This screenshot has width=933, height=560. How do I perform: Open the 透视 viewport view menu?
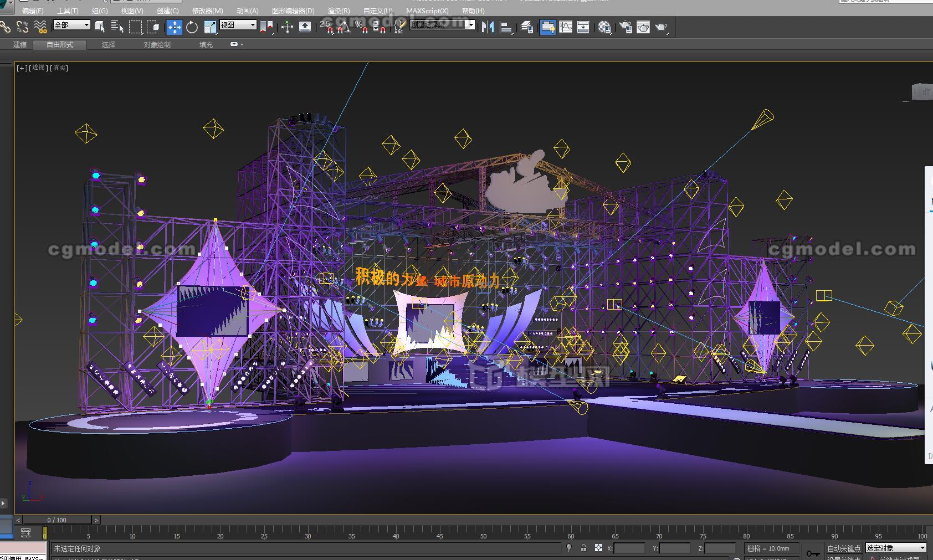click(38, 68)
